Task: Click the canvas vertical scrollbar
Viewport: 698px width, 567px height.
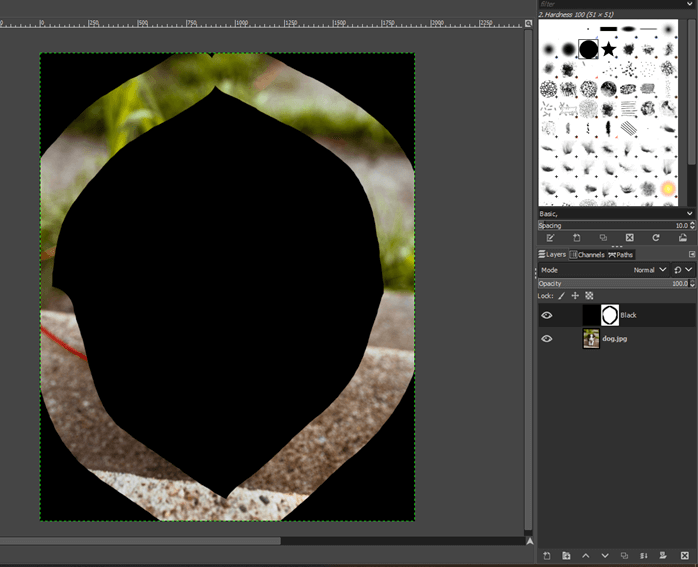Action: click(x=528, y=280)
